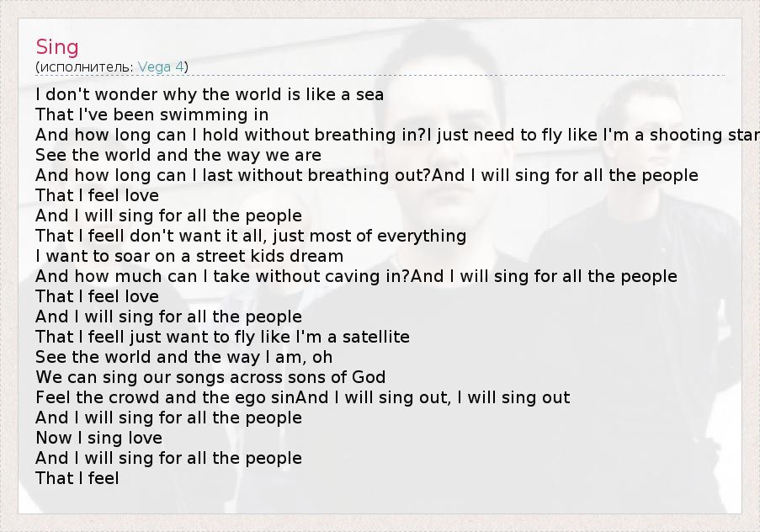Click the dotted separator under the artist line
This screenshot has height=532, width=760.
point(379,76)
